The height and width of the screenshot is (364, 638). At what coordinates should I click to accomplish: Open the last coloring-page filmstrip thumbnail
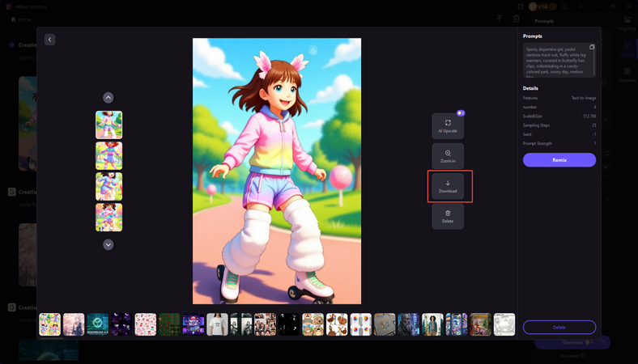point(504,324)
